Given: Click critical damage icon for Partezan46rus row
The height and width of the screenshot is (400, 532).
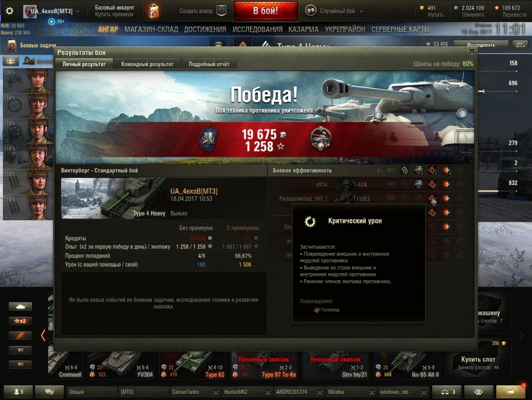Looking at the screenshot, I should pos(432,199).
